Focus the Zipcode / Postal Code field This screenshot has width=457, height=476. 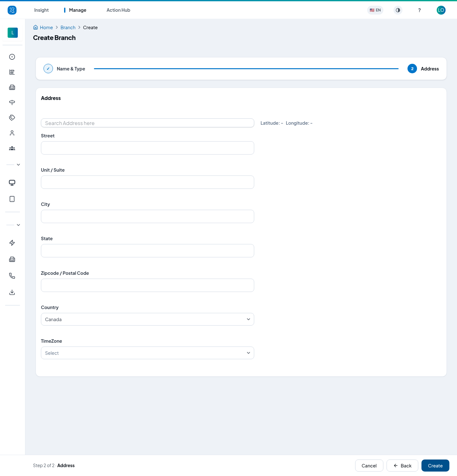tap(148, 285)
